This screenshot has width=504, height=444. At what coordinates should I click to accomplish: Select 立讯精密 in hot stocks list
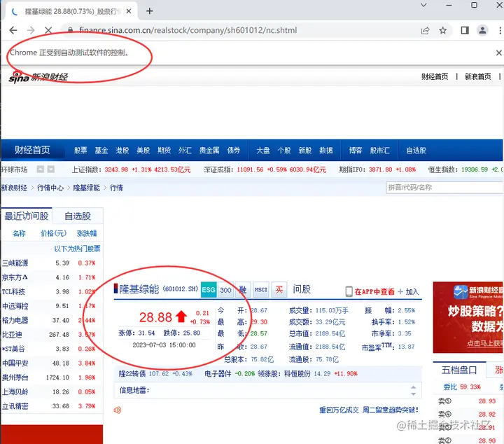click(x=15, y=406)
